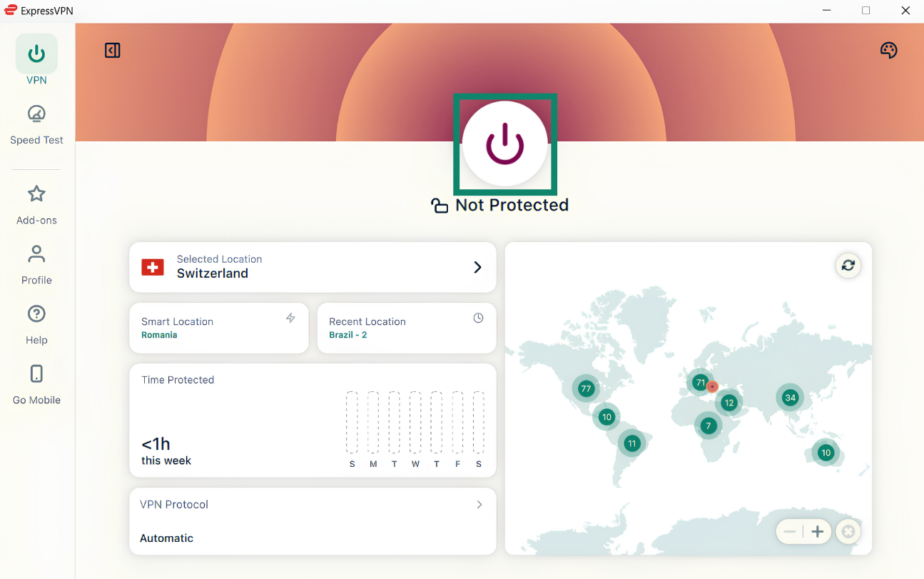The height and width of the screenshot is (579, 924).
Task: Select the 10 cluster over Central America
Action: pyautogui.click(x=606, y=417)
